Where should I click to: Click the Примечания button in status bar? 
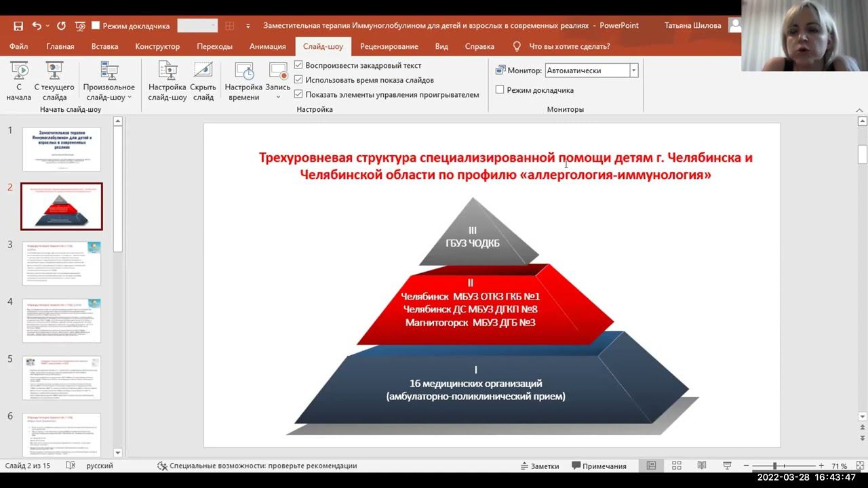coord(599,466)
